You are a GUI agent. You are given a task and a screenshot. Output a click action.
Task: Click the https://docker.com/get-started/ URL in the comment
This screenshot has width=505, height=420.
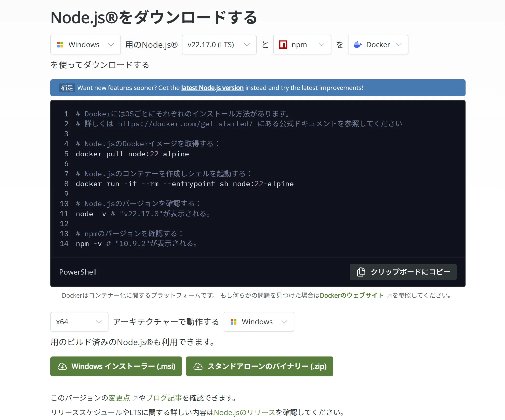point(185,124)
